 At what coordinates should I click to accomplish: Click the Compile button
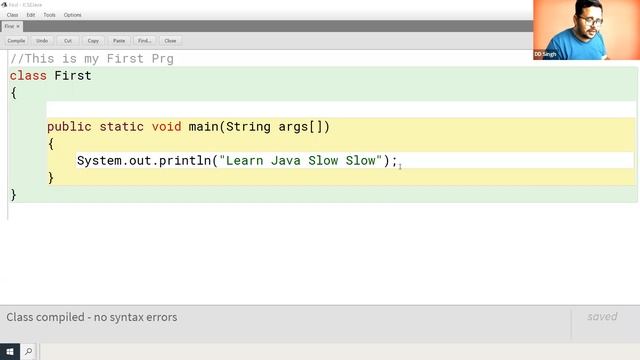pos(16,41)
